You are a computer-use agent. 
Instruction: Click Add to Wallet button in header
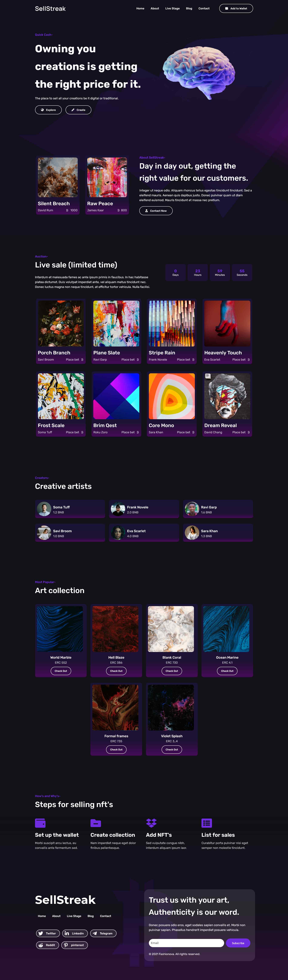(236, 8)
